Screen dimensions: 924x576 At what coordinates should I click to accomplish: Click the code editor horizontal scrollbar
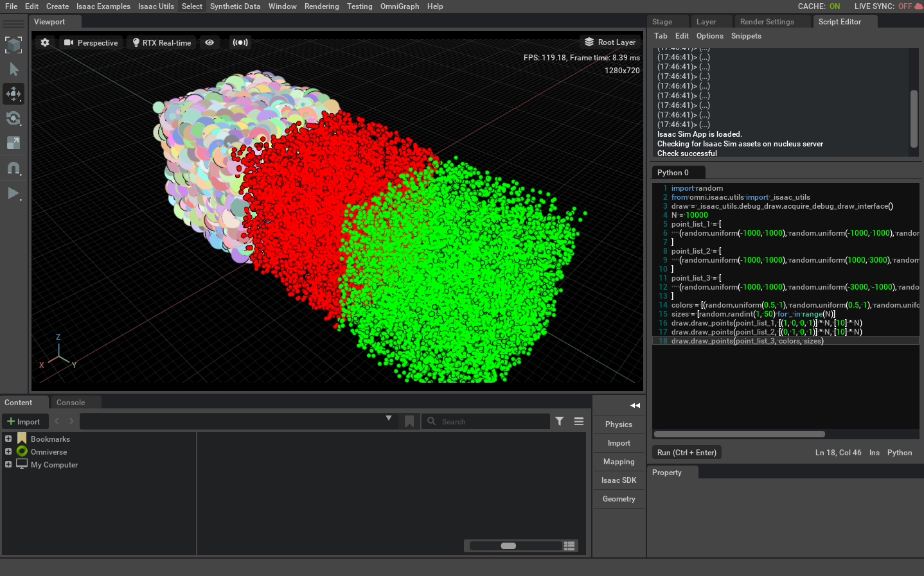738,434
